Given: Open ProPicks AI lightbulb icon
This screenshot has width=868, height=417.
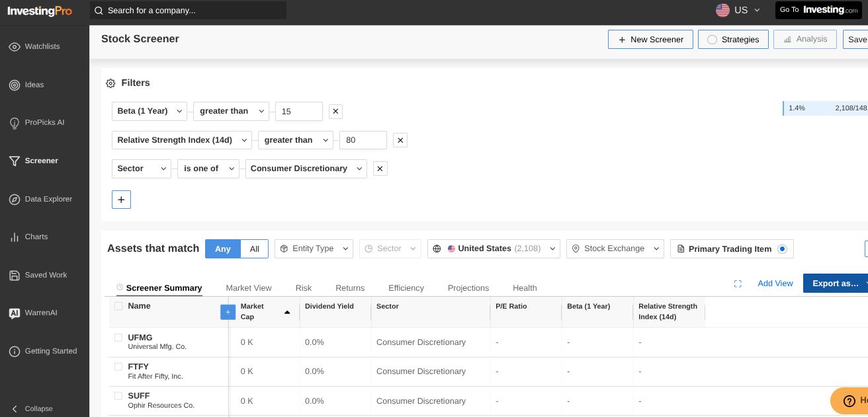Looking at the screenshot, I should pos(14,123).
